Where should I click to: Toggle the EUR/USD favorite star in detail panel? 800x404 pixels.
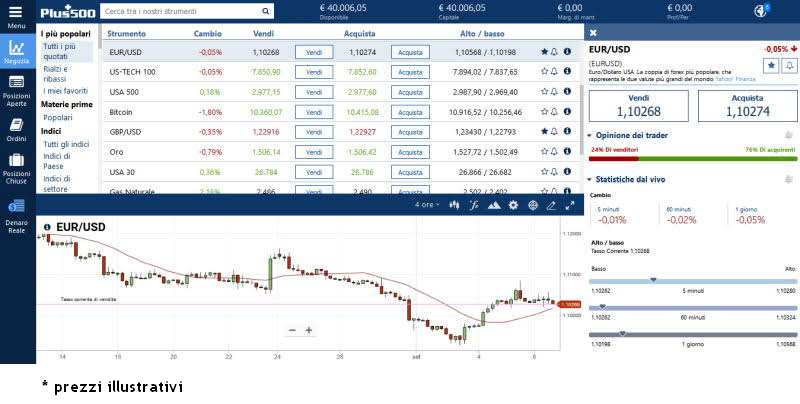[771, 65]
